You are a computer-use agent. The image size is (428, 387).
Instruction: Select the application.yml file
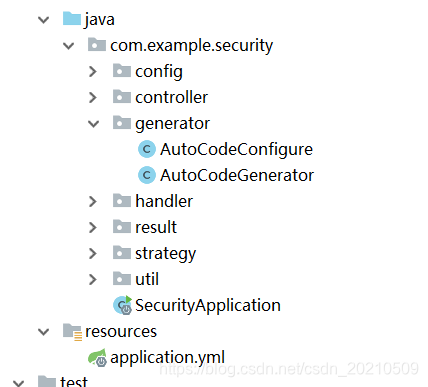pyautogui.click(x=167, y=358)
